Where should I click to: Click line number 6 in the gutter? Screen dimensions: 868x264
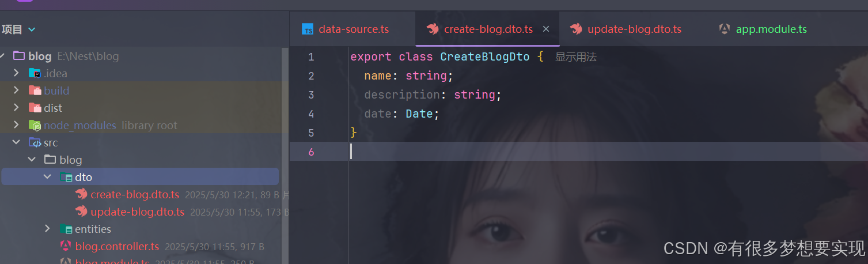[x=311, y=152]
